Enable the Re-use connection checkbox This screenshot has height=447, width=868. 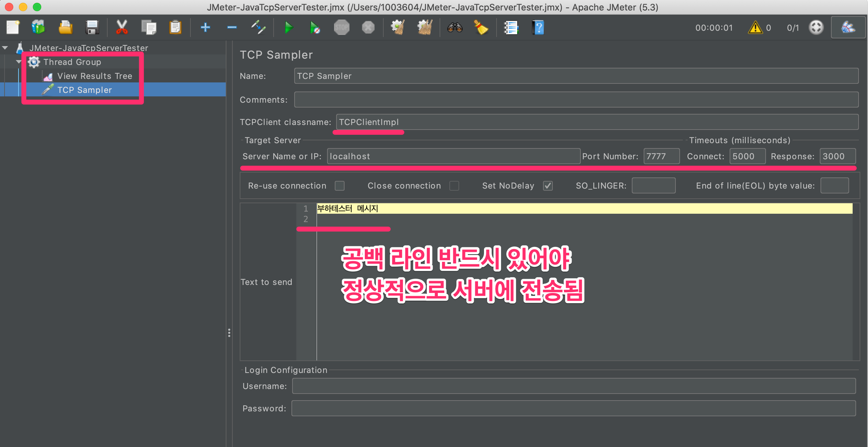click(x=339, y=186)
